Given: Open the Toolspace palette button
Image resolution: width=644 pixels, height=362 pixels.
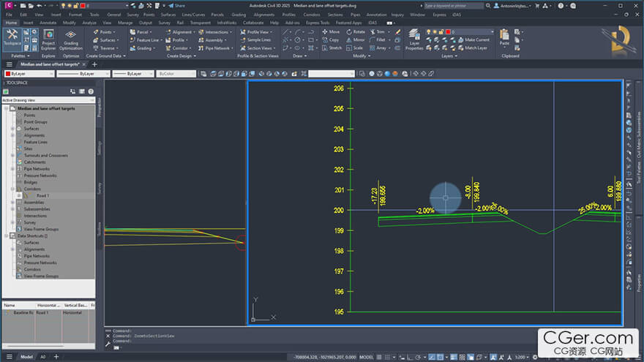Looking at the screenshot, I should point(12,38).
